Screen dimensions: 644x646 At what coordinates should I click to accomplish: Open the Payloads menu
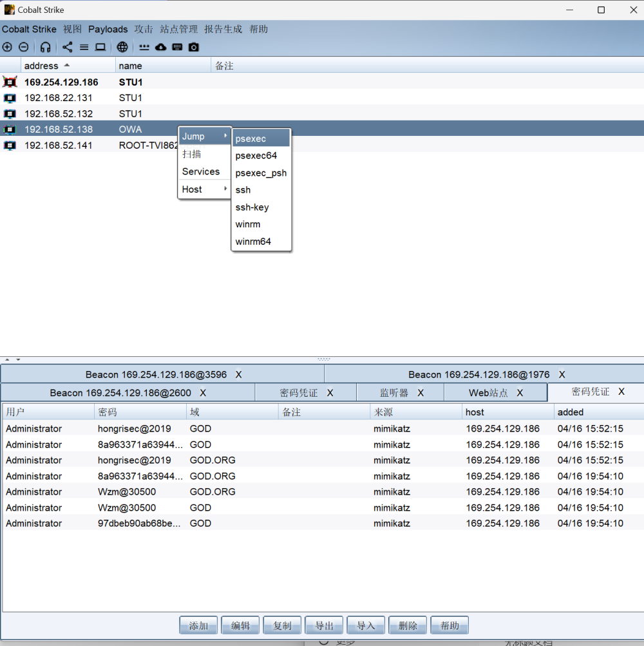click(x=108, y=29)
